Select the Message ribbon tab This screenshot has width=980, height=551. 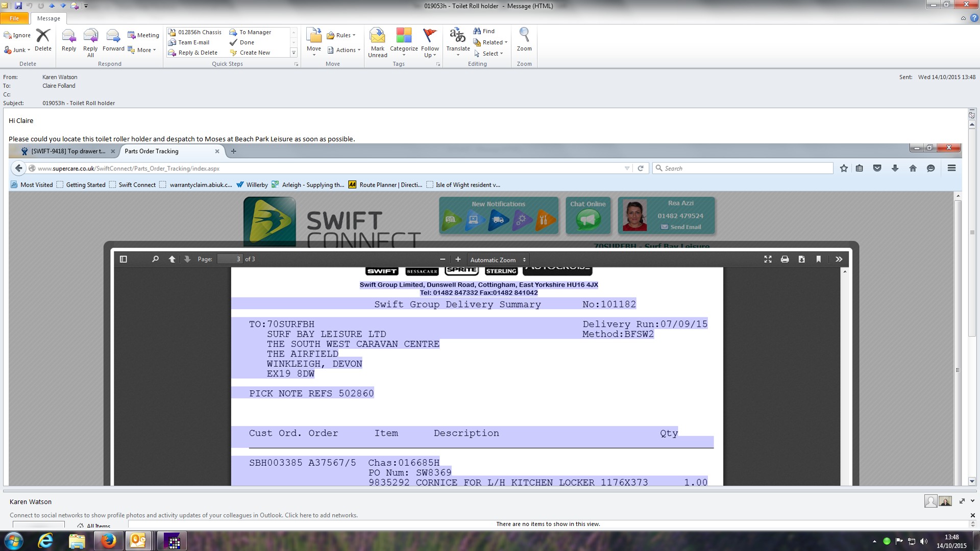point(48,18)
